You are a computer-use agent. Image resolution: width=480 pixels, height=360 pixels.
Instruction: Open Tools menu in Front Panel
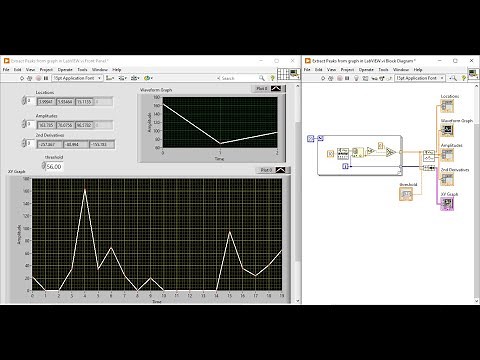[x=82, y=70]
